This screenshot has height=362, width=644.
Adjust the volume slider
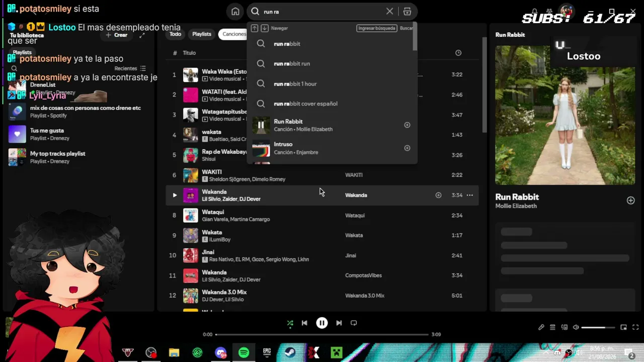[x=599, y=327]
